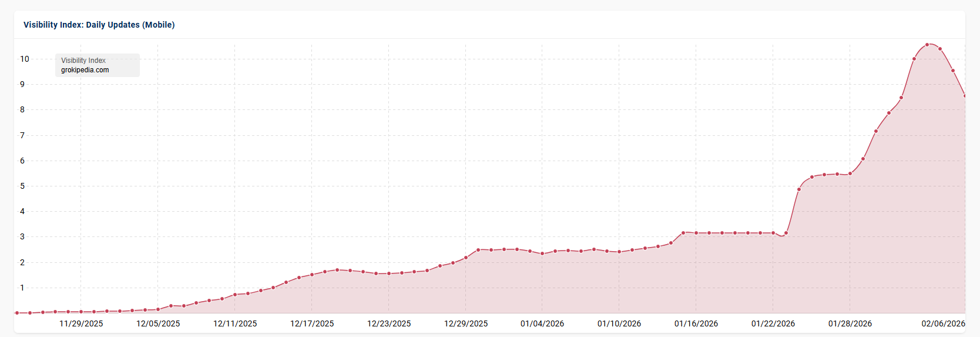Click the y-axis label 5

point(22,186)
